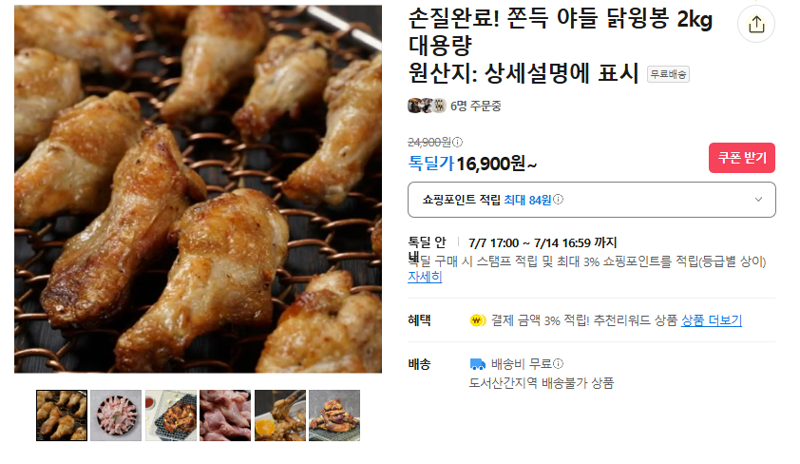Click the buyer avatars next to 6명 주문중
Screen dimensions: 800x464
[x=427, y=106]
